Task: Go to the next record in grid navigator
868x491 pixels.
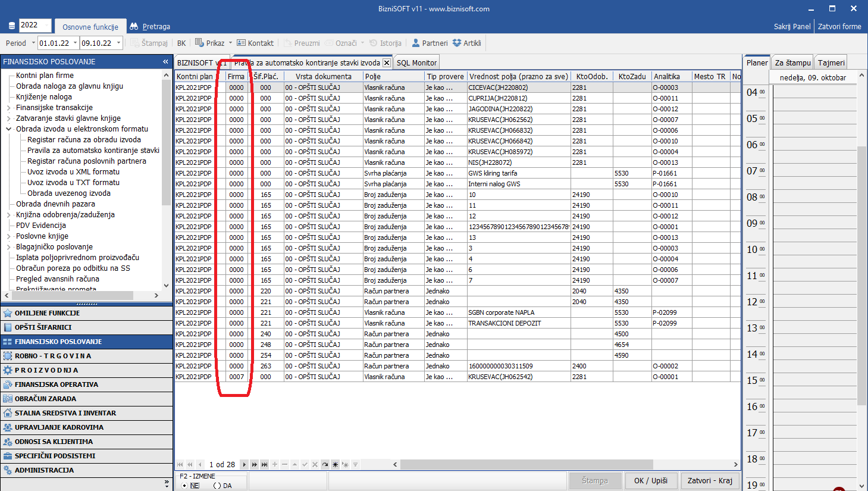Action: (244, 464)
